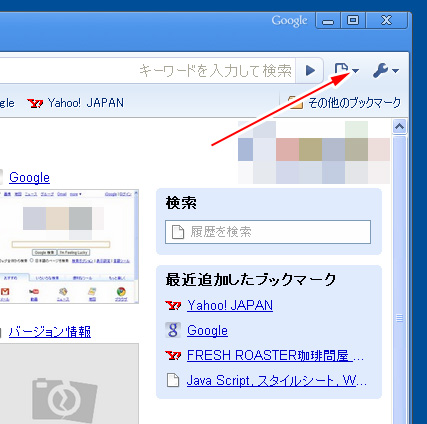Maximize the Chrome window

tap(353, 21)
